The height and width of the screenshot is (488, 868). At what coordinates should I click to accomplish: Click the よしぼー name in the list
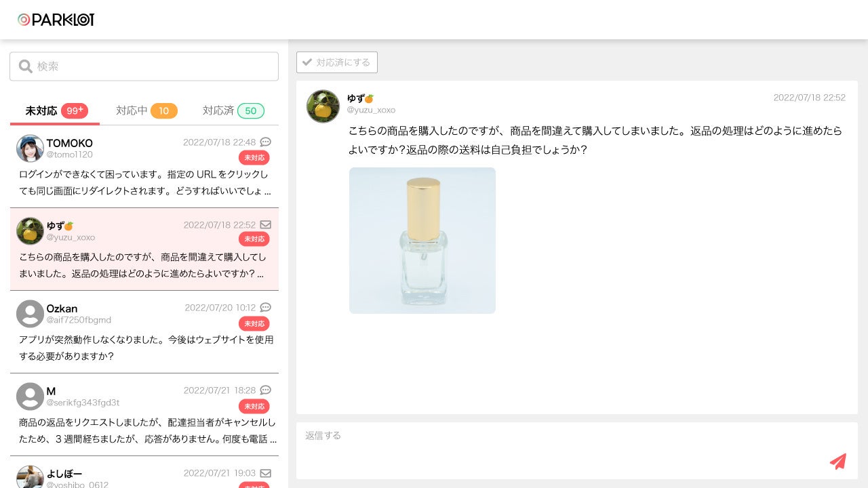64,474
